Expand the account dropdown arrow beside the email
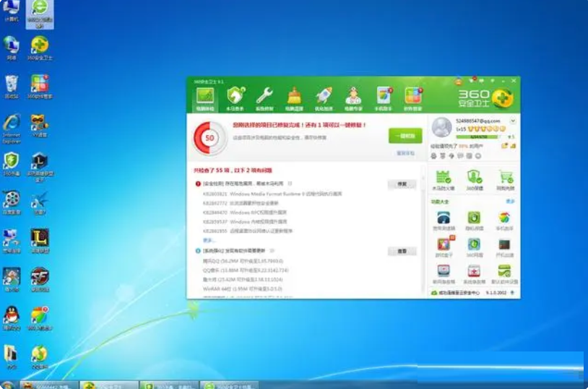 [x=513, y=121]
